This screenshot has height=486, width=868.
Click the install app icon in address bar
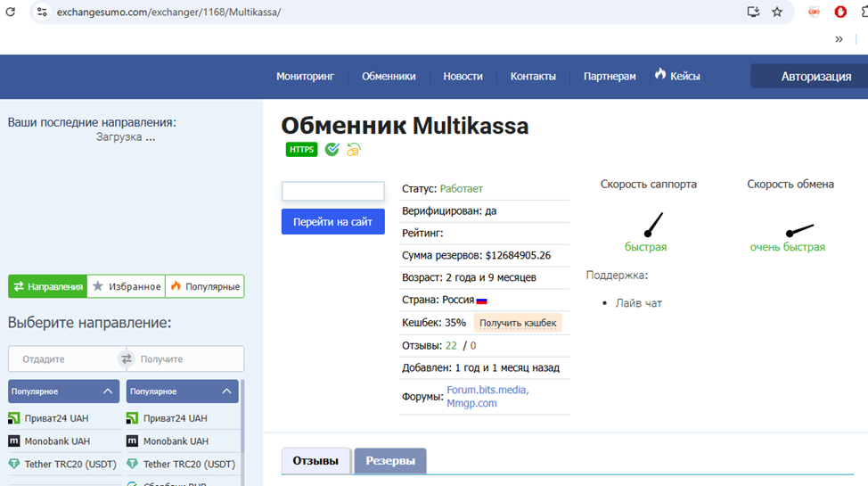click(x=753, y=12)
